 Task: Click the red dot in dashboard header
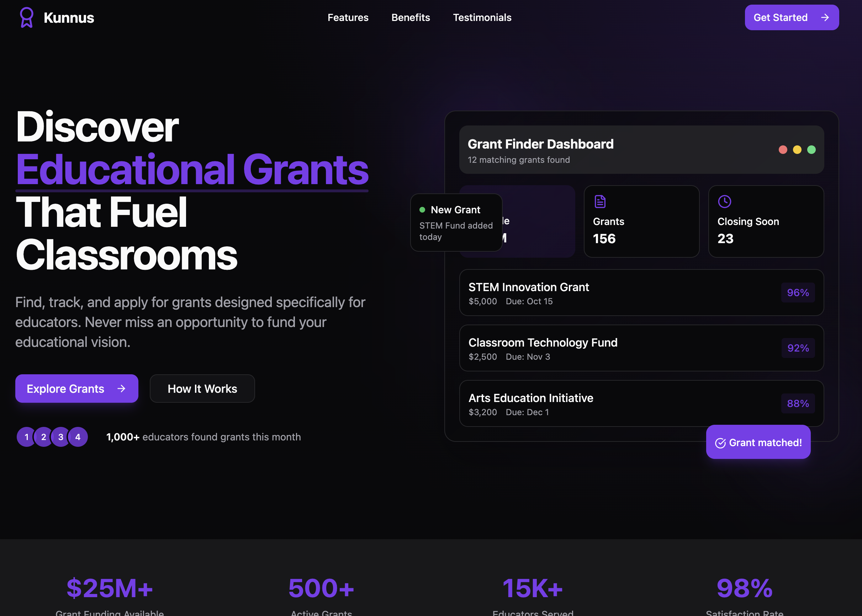tap(783, 150)
